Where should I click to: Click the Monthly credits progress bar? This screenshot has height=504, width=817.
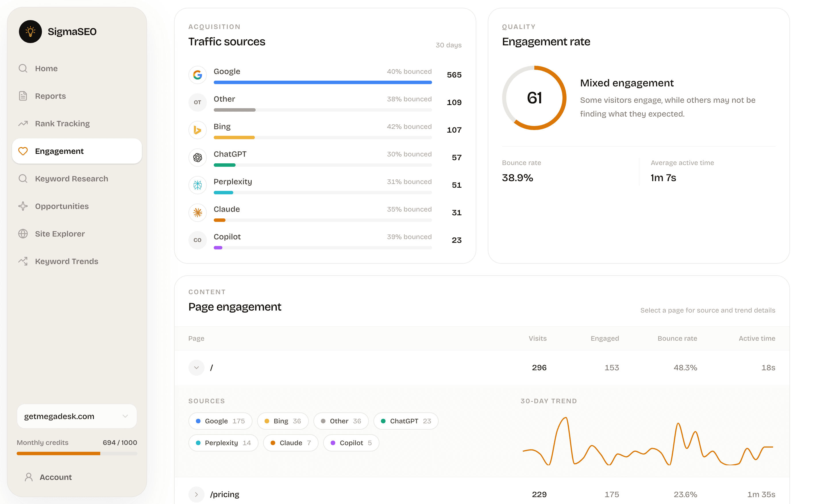77,454
